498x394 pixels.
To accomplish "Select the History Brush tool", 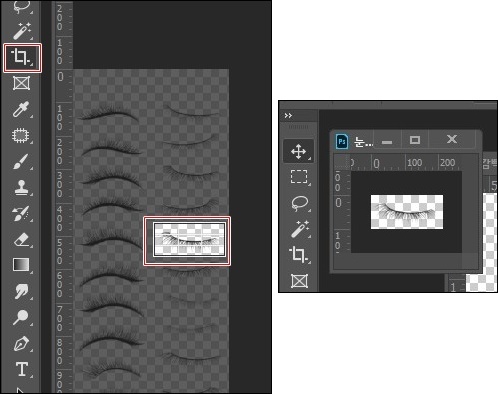I will pos(21,213).
